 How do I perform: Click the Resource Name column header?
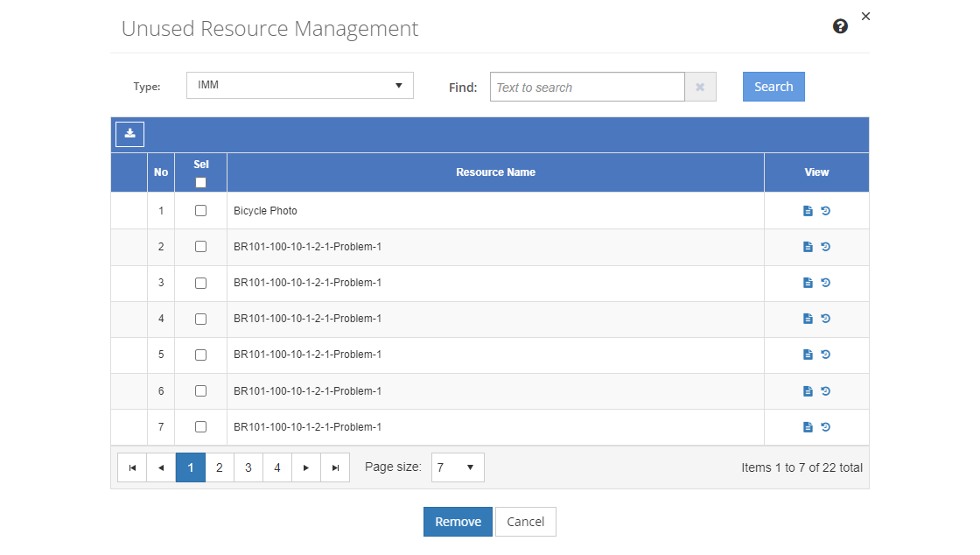pyautogui.click(x=495, y=172)
